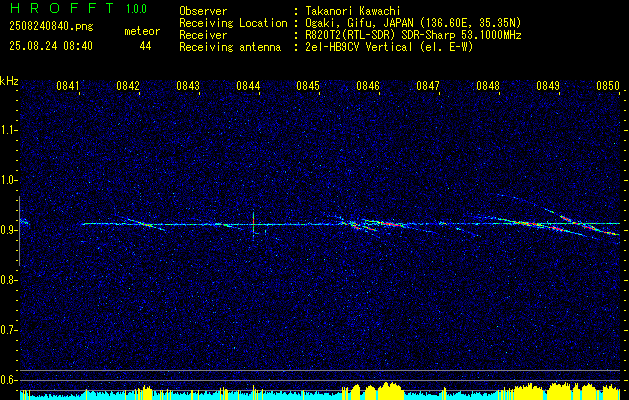
Task: Click the 0.7 kHz axis label
Action: (x=8, y=330)
